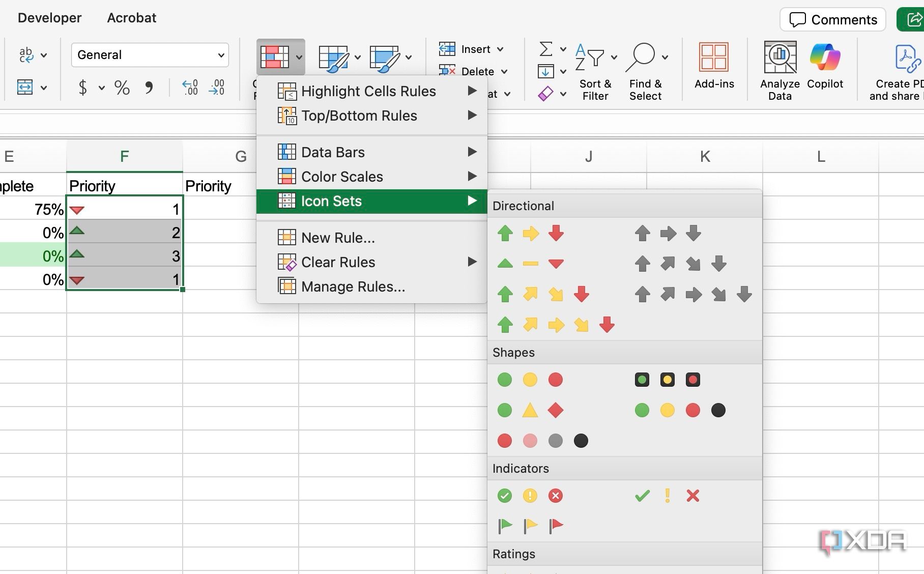Click Decrease Decimal icon
924x574 pixels.
click(217, 88)
